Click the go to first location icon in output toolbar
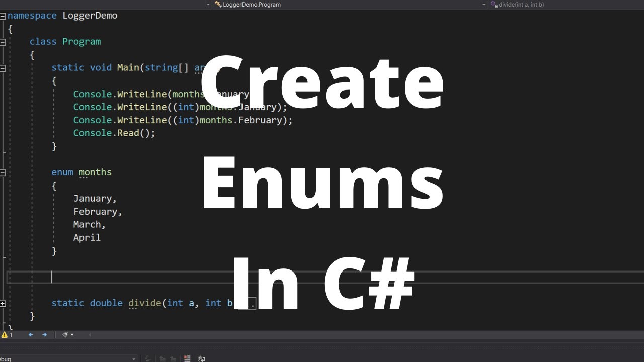 point(148,358)
